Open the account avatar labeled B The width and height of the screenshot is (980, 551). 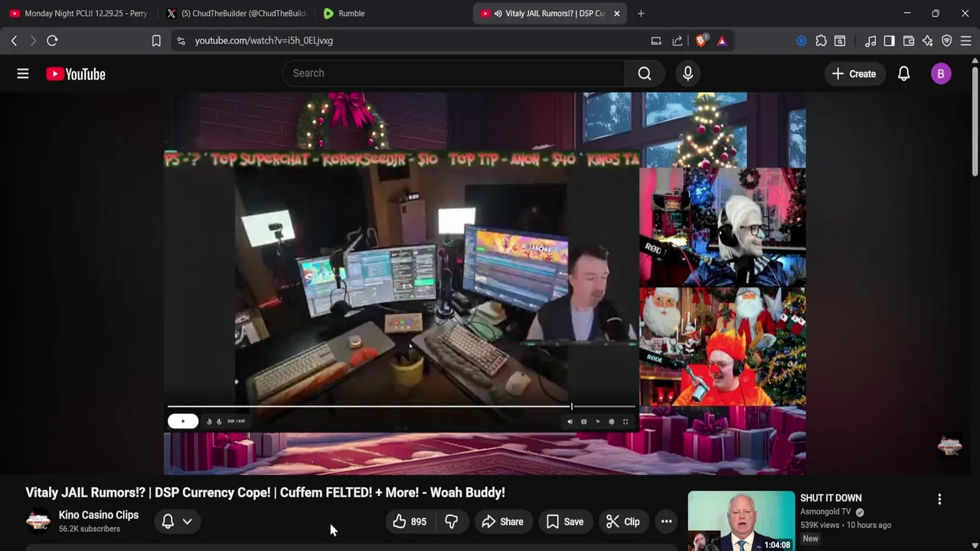[x=941, y=73]
